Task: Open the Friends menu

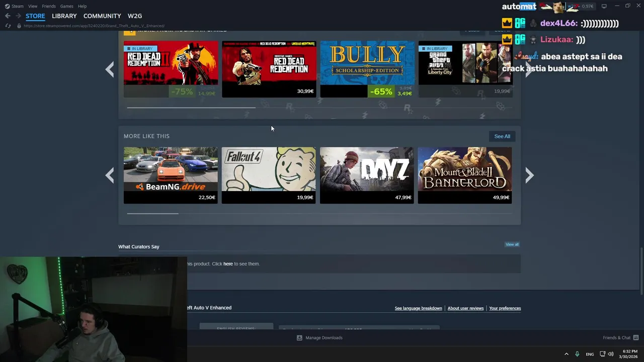Action: point(49,6)
